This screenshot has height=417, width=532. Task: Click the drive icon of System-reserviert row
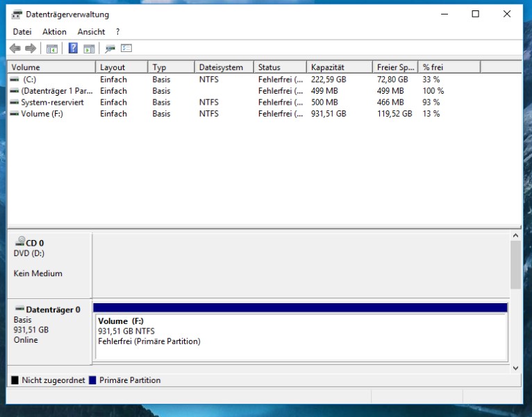point(15,102)
